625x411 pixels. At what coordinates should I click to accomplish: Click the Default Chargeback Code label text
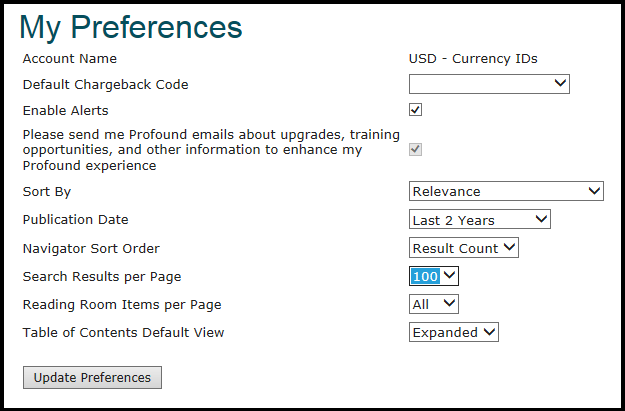pyautogui.click(x=105, y=85)
